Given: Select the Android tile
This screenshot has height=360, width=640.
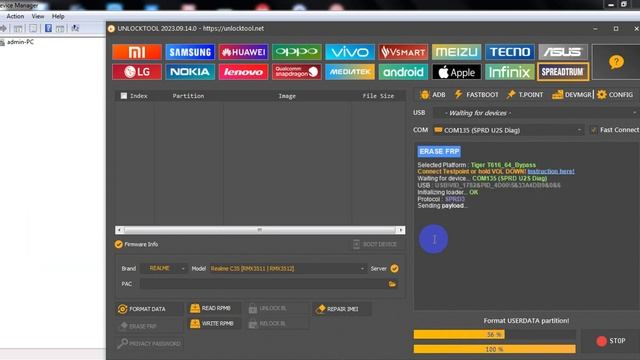Looking at the screenshot, I should tap(403, 72).
